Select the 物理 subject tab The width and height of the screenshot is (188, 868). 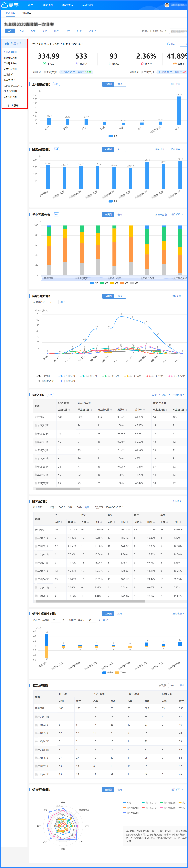[56, 31]
